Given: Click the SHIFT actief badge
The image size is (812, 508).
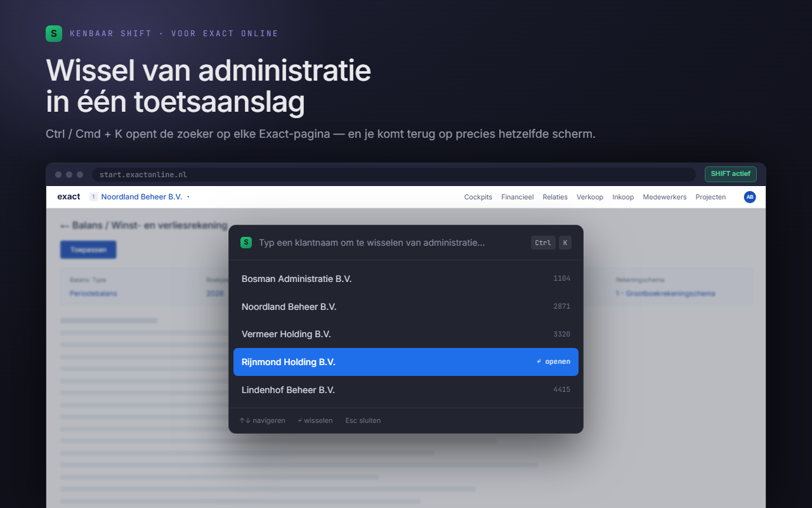Looking at the screenshot, I should 731,174.
